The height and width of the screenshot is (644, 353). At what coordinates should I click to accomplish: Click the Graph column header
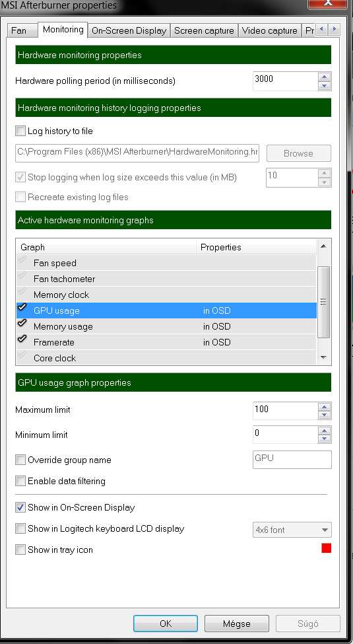[106, 247]
